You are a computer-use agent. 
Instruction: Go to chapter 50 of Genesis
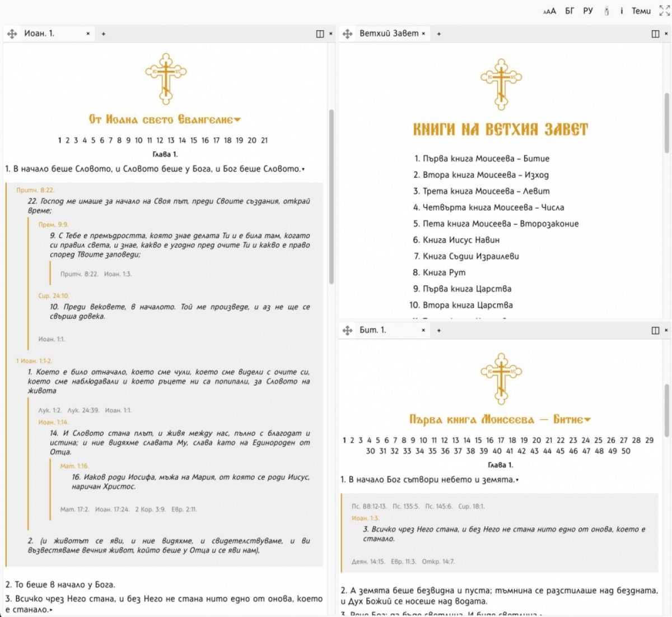click(x=626, y=451)
